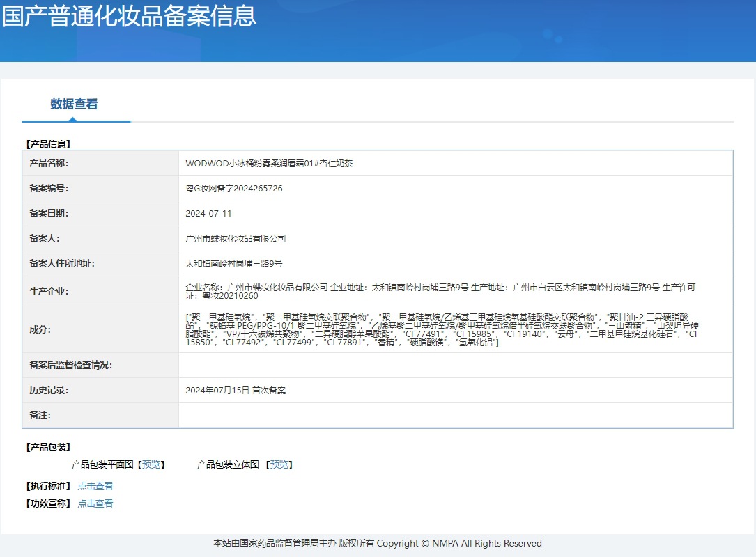Click the 生产企业 row label

tap(49, 292)
